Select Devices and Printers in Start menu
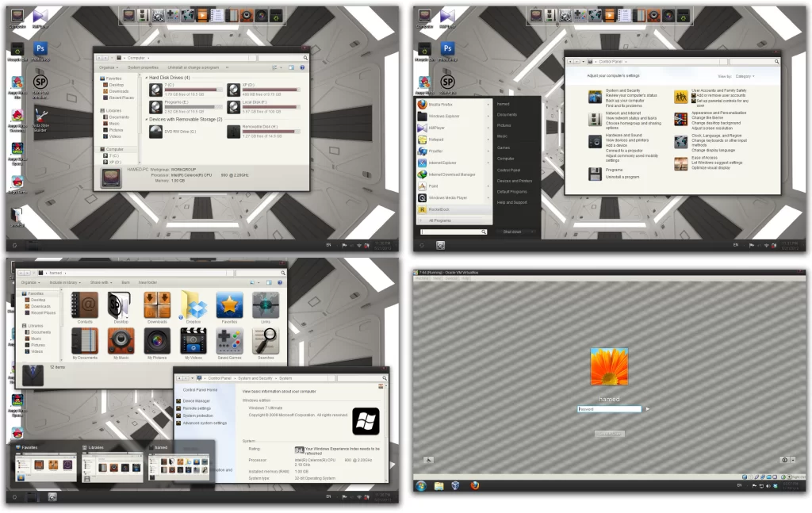 point(514,181)
